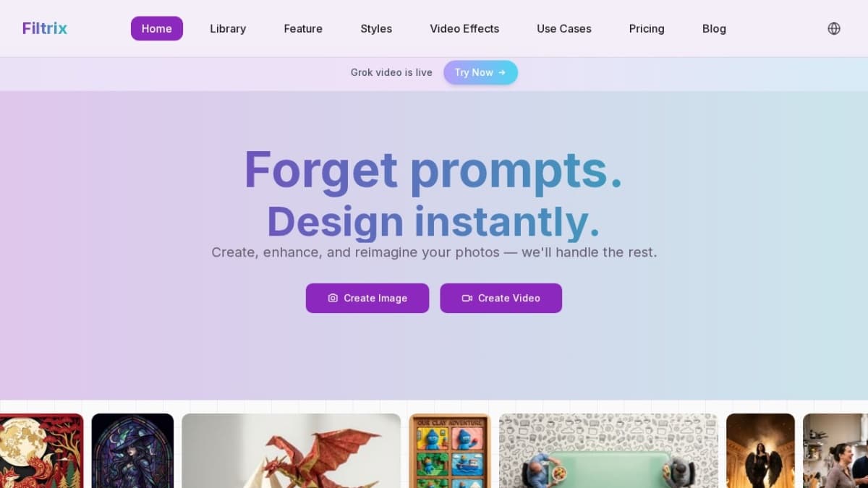Visit the Pricing page

click(647, 29)
